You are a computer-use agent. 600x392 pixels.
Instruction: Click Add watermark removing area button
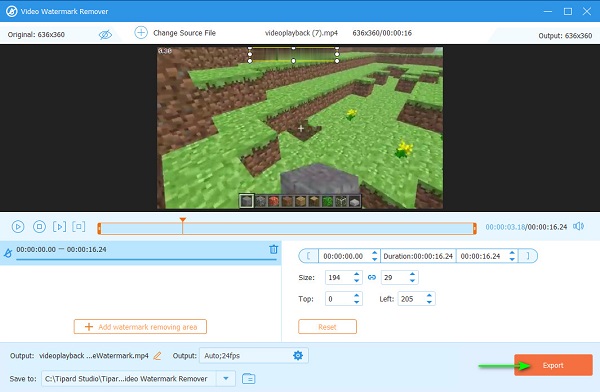(x=140, y=327)
